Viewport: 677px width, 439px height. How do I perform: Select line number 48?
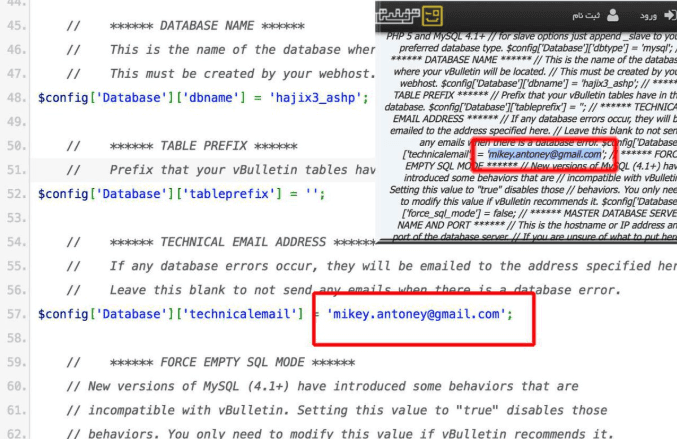pyautogui.click(x=15, y=98)
